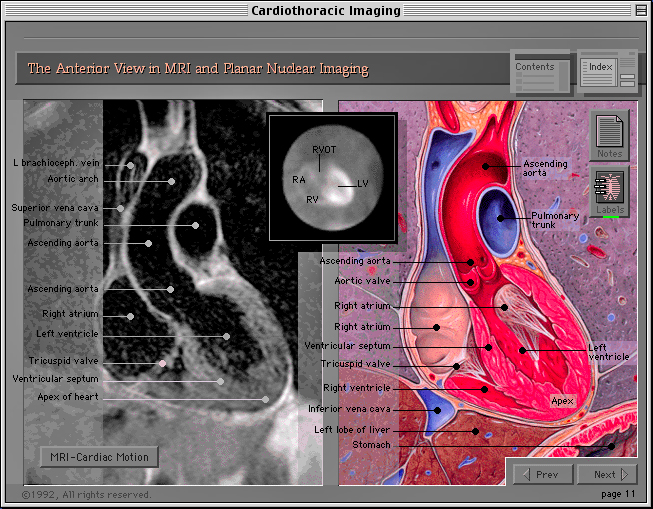Viewport: 653px width, 509px height.
Task: Advance to the next page with Next
Action: pyautogui.click(x=608, y=475)
